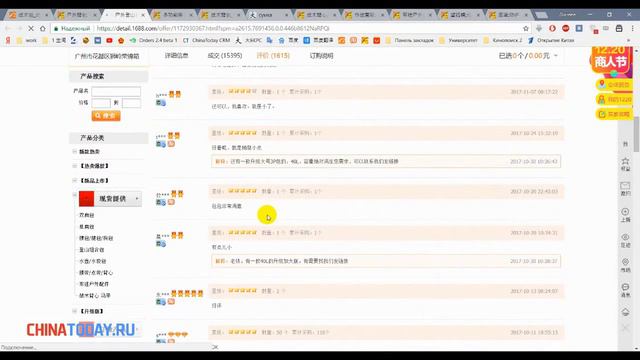The height and width of the screenshot is (360, 640).
Task: Click the back-to-top arrow in right sidebar
Action: (x=625, y=312)
